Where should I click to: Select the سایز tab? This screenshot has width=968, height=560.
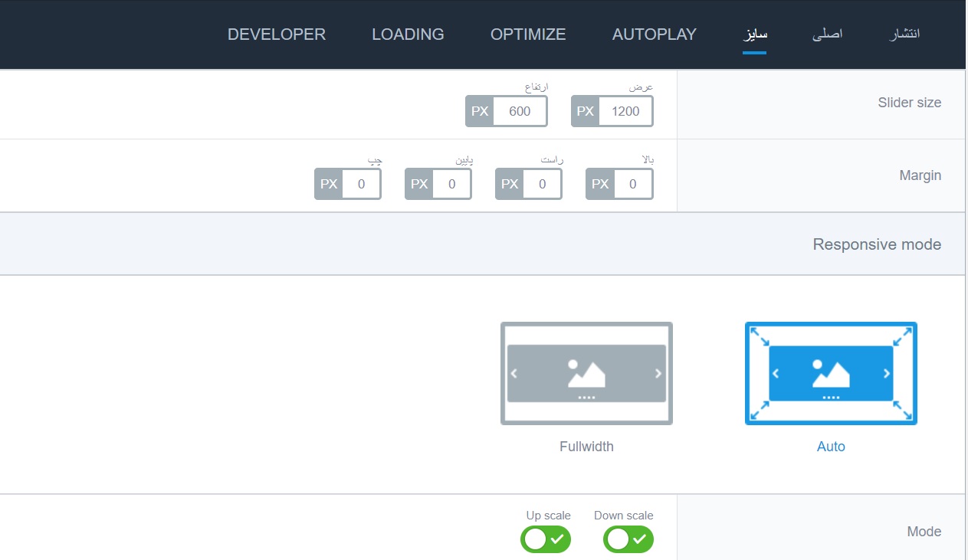pos(755,34)
